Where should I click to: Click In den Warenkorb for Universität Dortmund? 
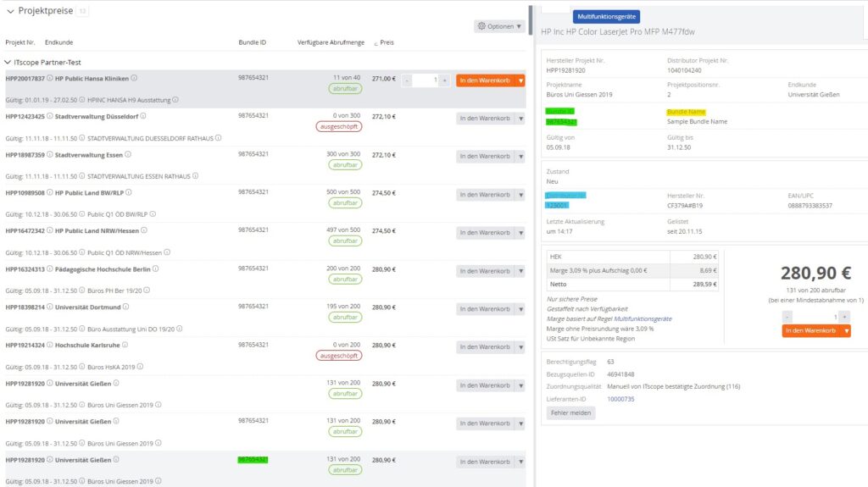486,309
